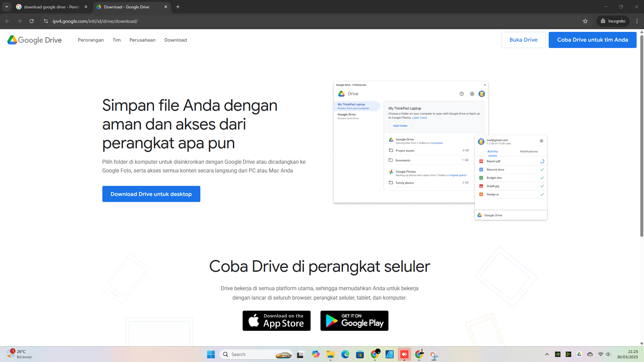Open File Explorer from taskbar

pyautogui.click(x=331, y=354)
